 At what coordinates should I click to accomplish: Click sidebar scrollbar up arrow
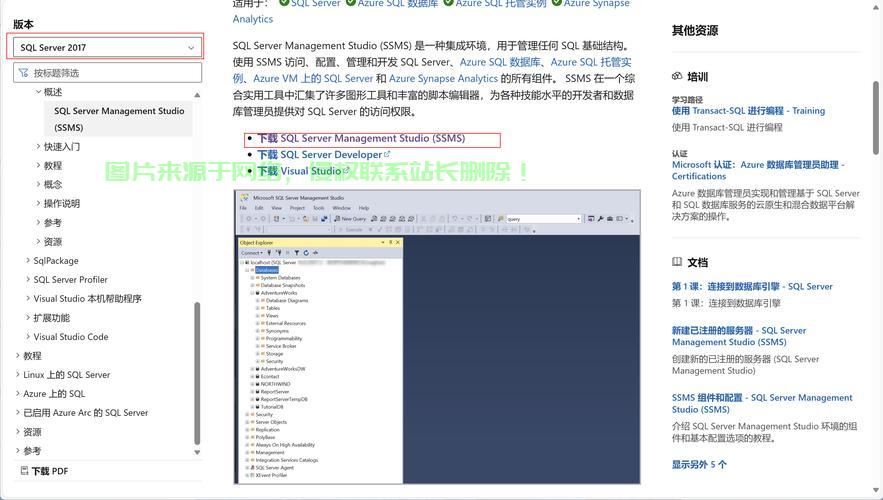pyautogui.click(x=197, y=95)
